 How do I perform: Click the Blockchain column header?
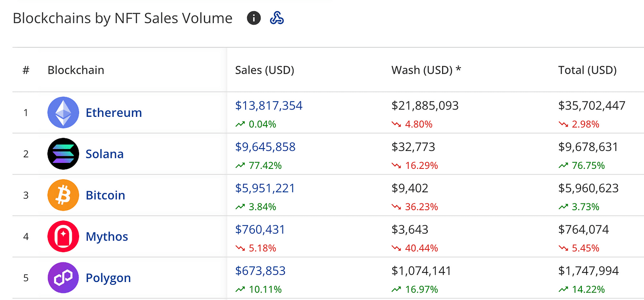pos(76,70)
